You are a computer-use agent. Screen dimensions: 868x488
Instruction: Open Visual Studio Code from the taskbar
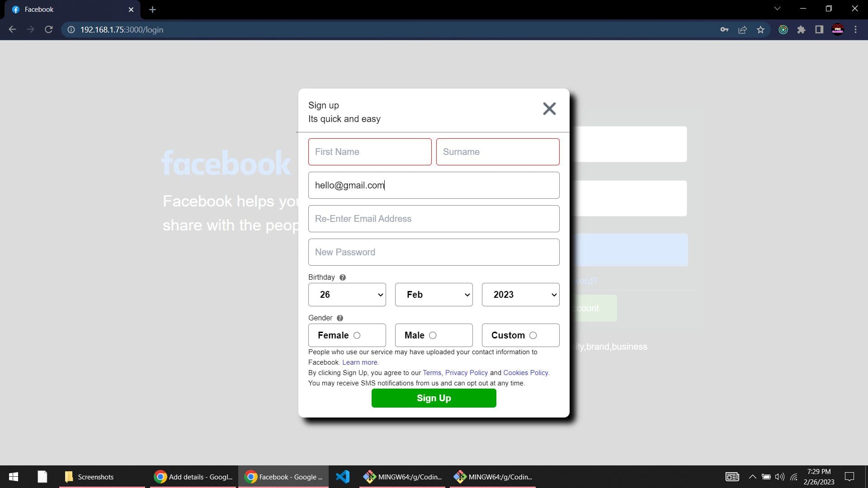343,477
